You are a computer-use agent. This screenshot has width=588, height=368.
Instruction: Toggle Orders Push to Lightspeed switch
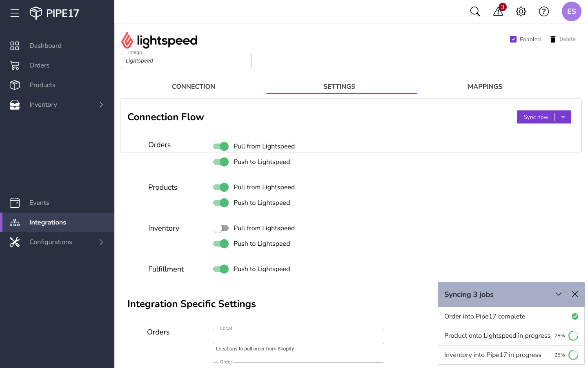tap(221, 162)
